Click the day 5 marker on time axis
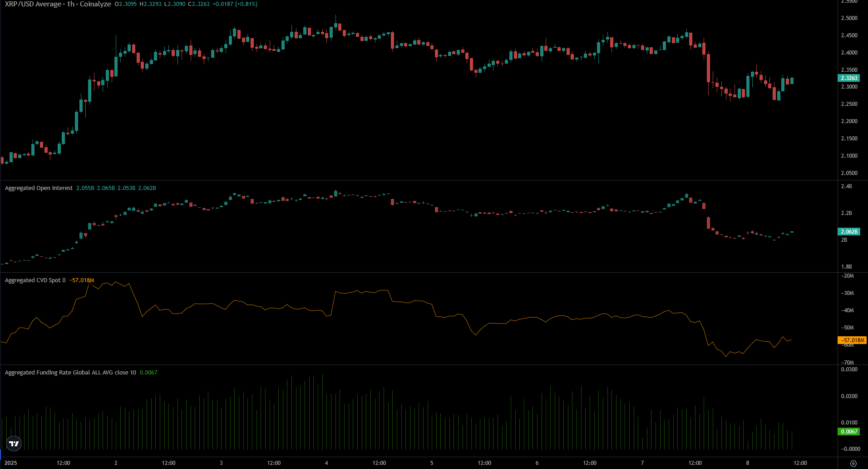 click(x=432, y=463)
